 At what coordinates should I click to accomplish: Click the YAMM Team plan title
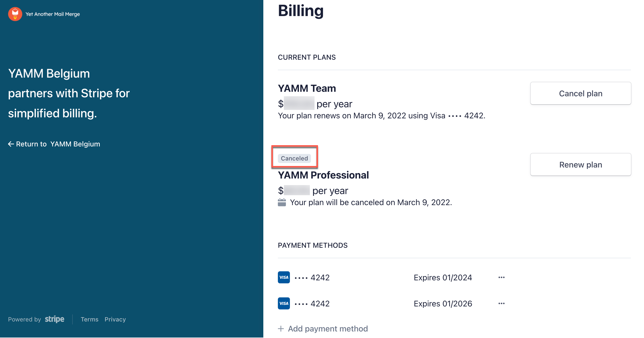pyautogui.click(x=307, y=88)
